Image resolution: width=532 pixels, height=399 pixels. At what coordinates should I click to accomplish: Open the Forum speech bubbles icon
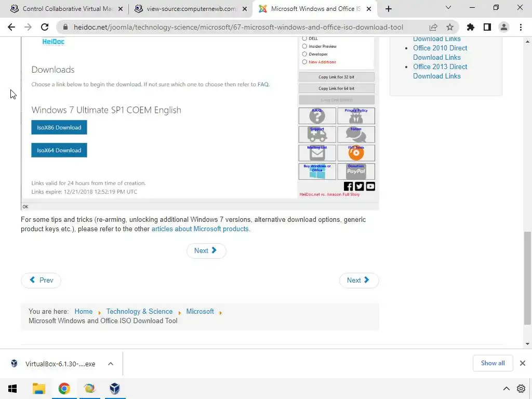[x=356, y=135]
